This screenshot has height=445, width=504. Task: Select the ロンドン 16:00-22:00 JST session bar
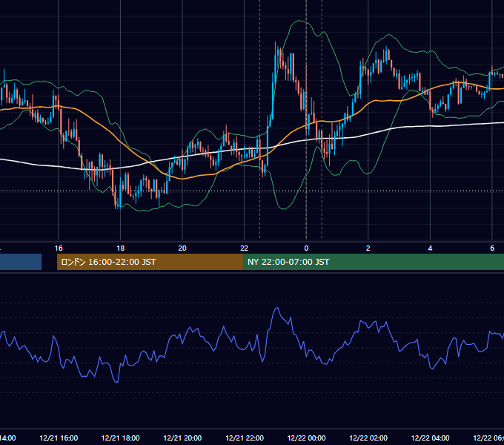point(150,262)
